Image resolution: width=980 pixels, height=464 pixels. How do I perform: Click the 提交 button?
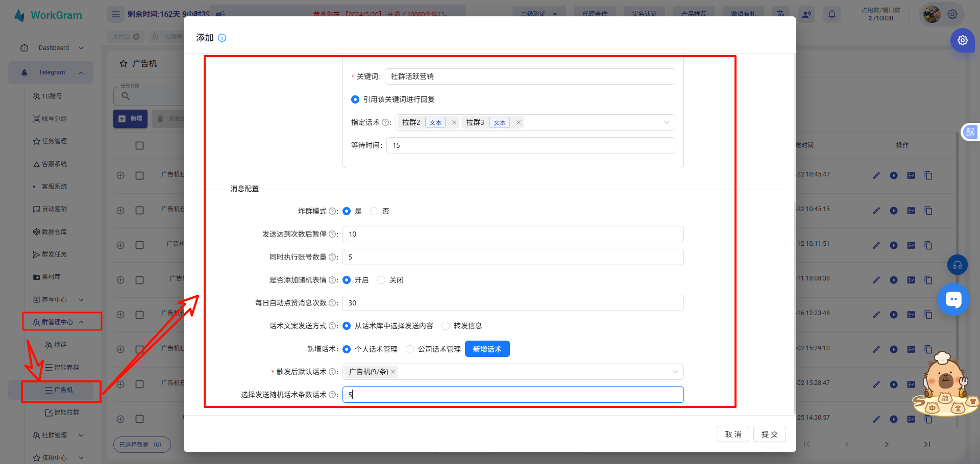769,434
